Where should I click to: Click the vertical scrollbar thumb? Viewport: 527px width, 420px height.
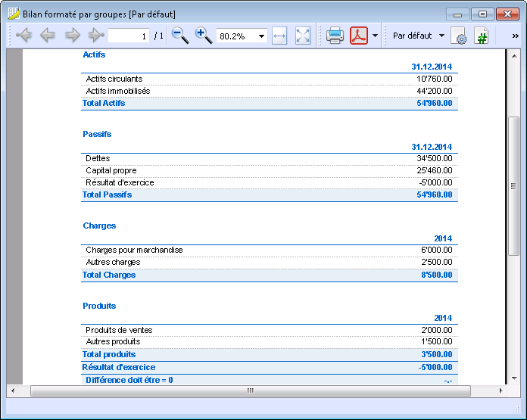(513, 186)
